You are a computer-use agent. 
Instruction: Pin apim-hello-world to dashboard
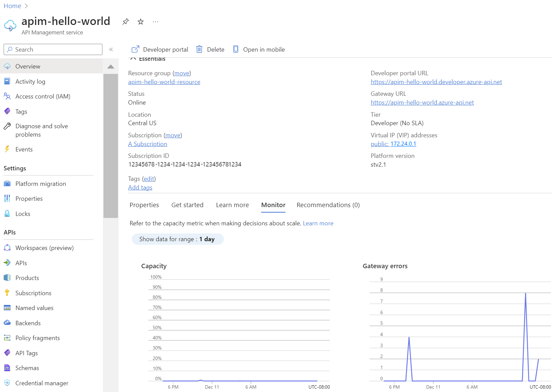click(x=125, y=22)
